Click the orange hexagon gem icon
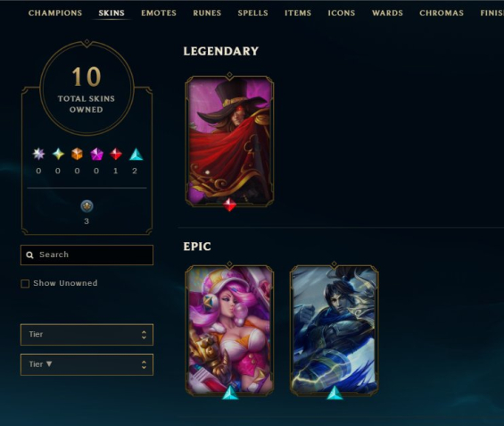 pyautogui.click(x=77, y=155)
